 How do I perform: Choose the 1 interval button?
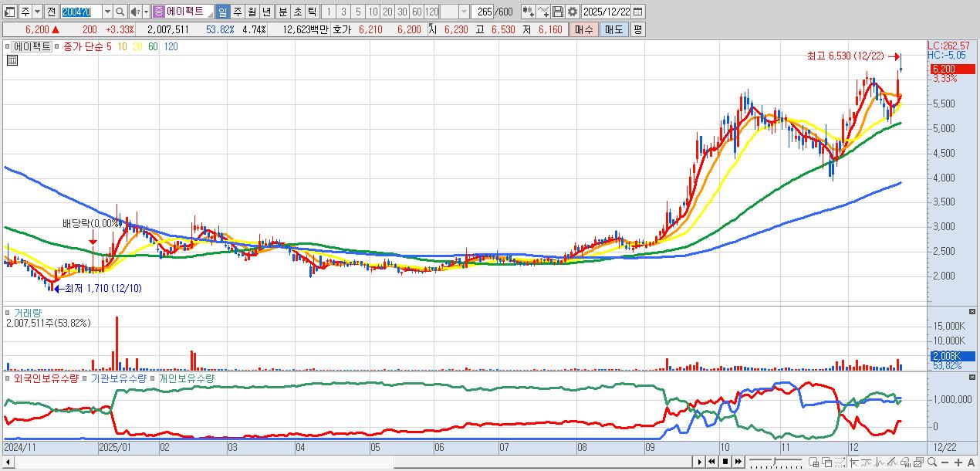point(329,12)
